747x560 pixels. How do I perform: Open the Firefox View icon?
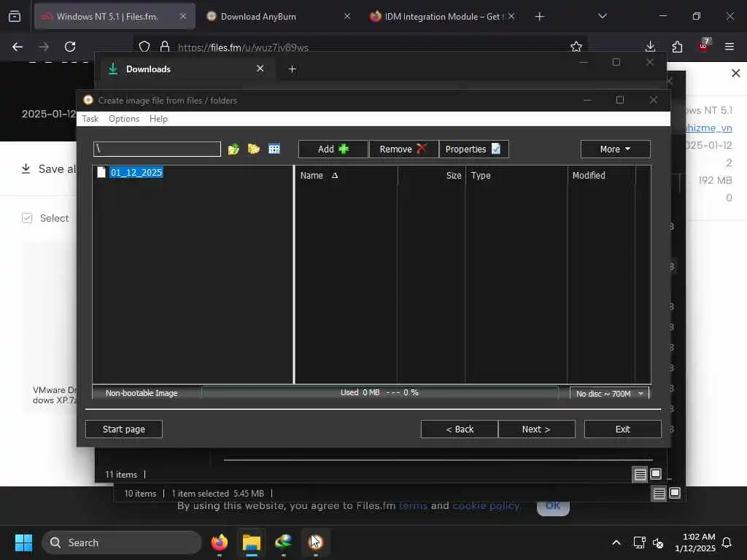tap(15, 17)
